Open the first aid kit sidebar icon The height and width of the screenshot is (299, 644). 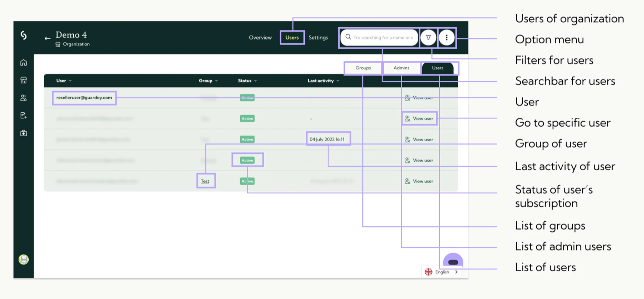(x=24, y=133)
